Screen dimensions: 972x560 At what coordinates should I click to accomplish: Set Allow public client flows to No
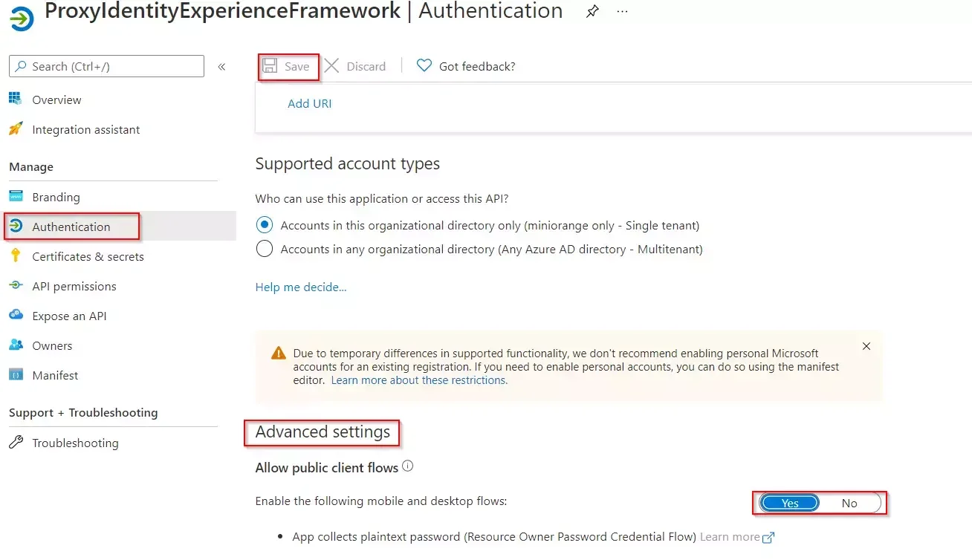849,503
